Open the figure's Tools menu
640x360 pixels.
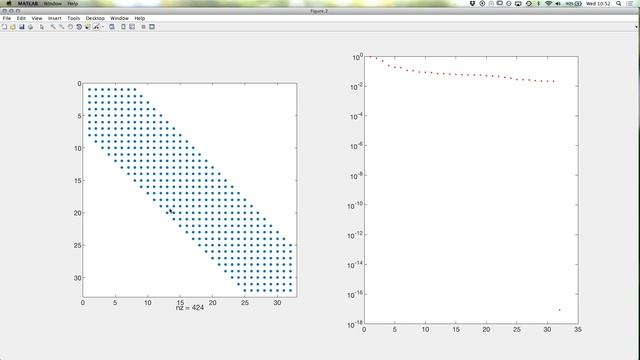(73, 18)
